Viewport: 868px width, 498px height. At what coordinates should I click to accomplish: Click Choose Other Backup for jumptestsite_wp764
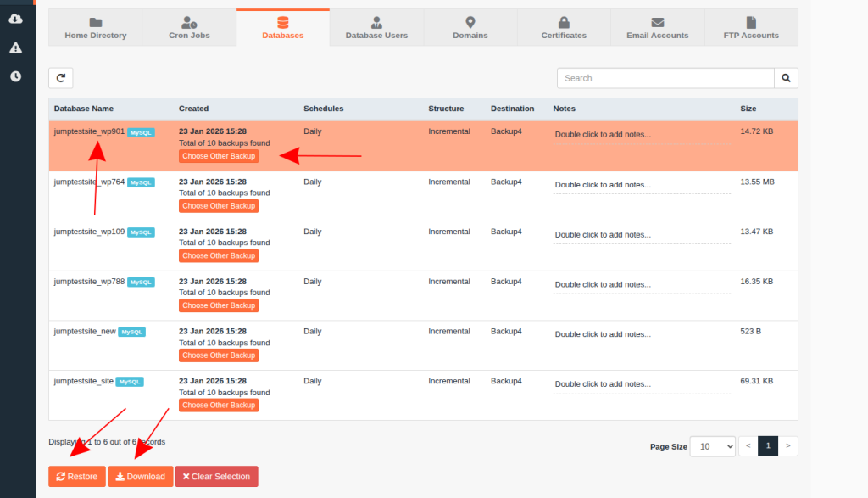click(219, 206)
